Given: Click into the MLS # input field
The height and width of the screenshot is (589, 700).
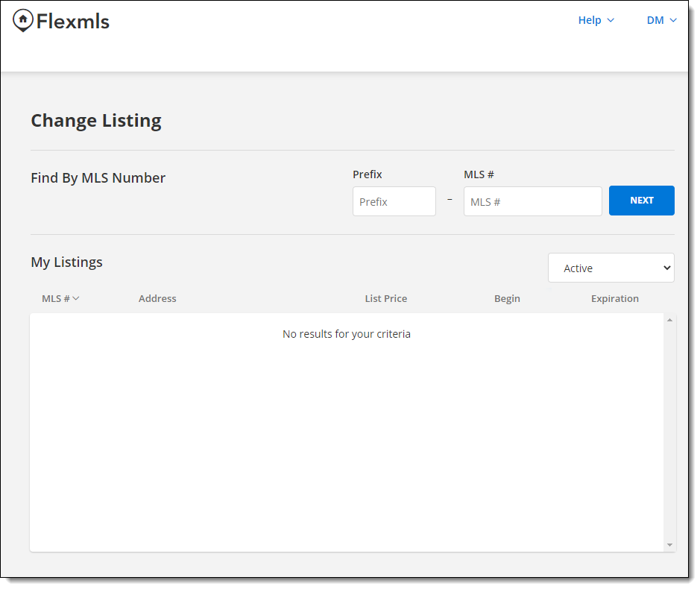Looking at the screenshot, I should (x=532, y=201).
